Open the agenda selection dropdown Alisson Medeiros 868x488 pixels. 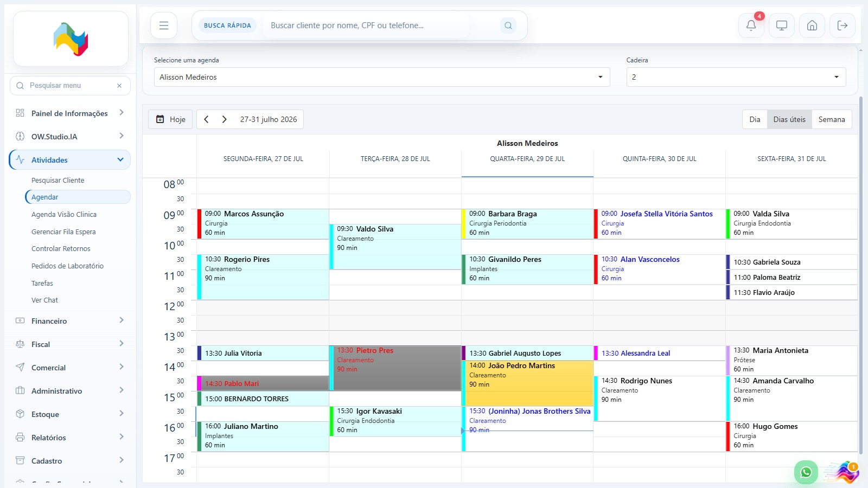tap(382, 77)
